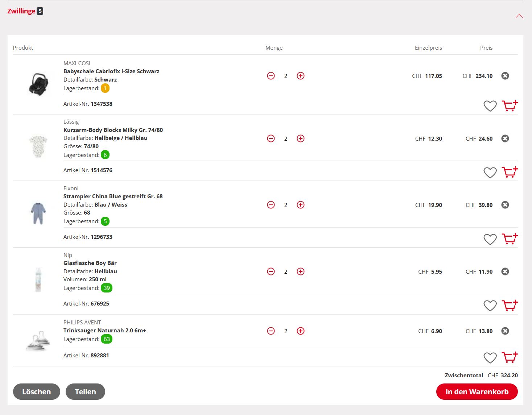This screenshot has height=415, width=532.
Task: Open the Kurzarm-Body Blocks Milky Gr. 74/80 link
Action: (113, 130)
